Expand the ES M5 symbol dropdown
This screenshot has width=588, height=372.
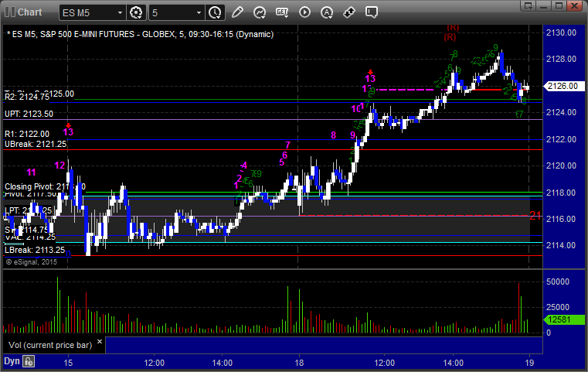click(x=120, y=13)
